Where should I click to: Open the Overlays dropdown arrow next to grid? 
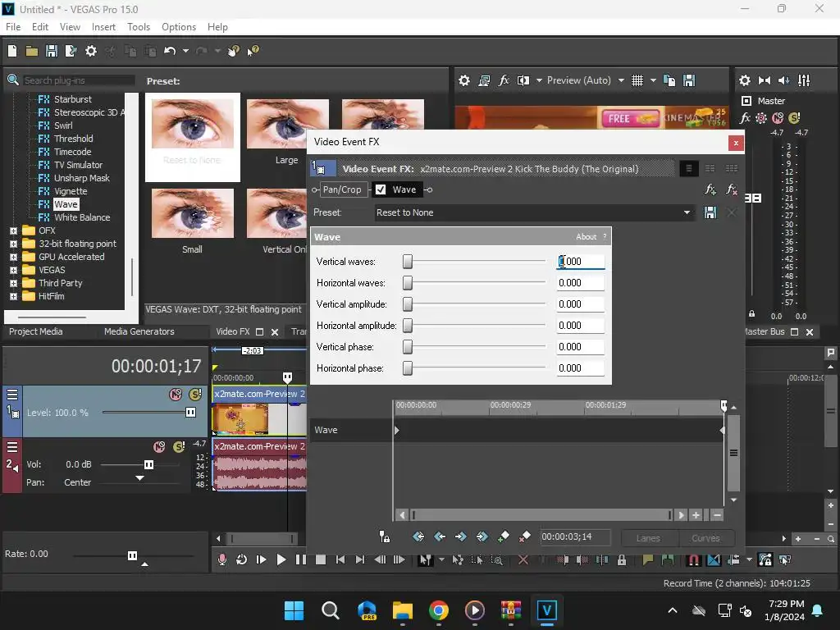[653, 80]
